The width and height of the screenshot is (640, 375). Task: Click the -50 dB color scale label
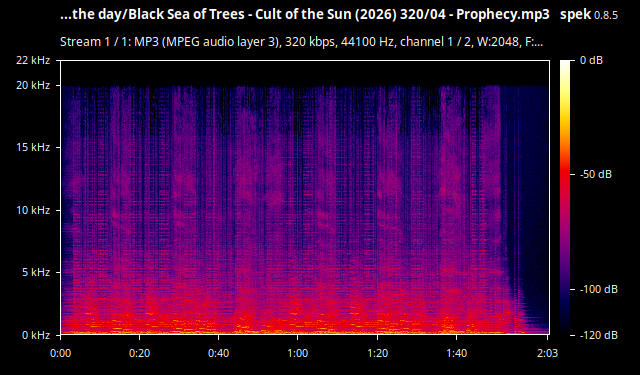point(596,175)
